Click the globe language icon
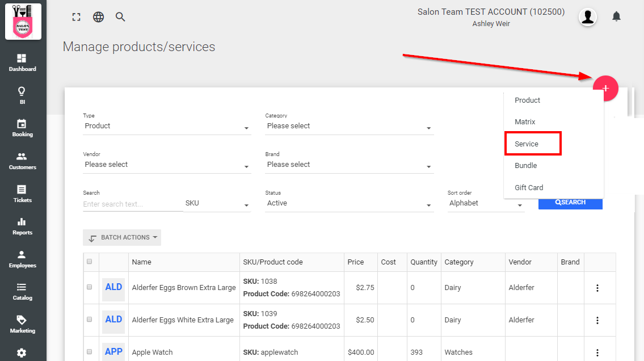The height and width of the screenshot is (361, 644). (x=98, y=17)
